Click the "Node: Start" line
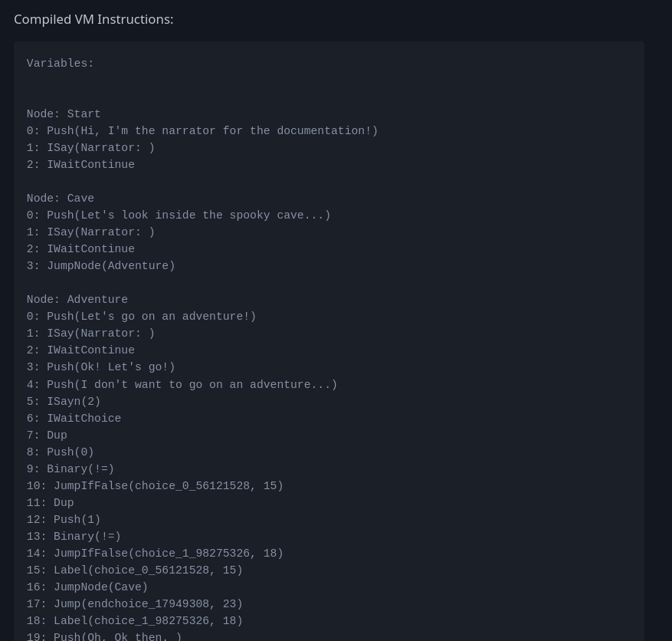 (x=64, y=114)
